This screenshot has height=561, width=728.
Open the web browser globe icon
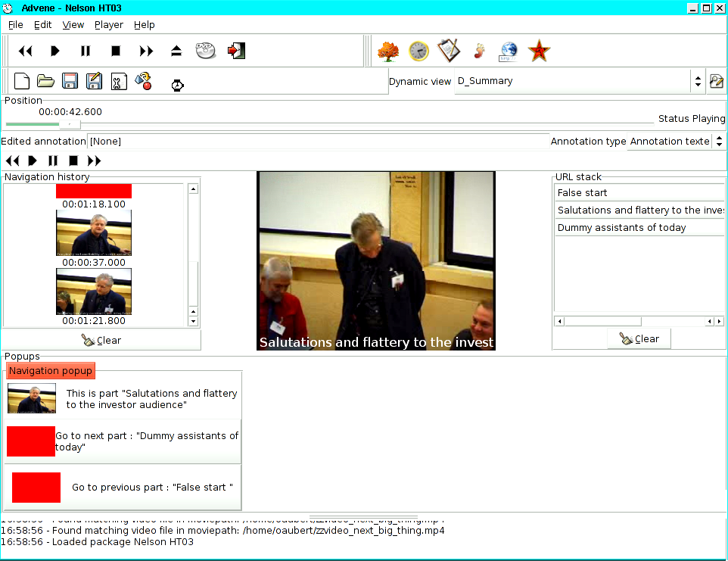[x=508, y=51]
